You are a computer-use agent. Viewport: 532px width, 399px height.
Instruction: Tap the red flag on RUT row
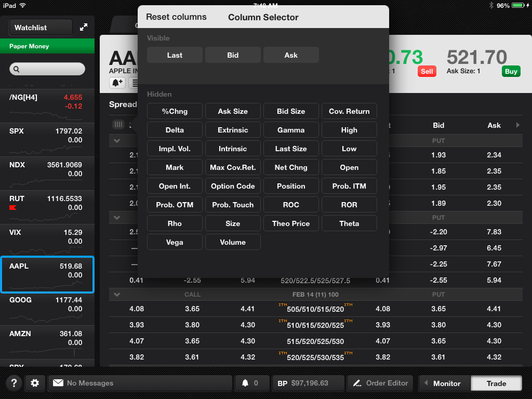click(x=13, y=208)
